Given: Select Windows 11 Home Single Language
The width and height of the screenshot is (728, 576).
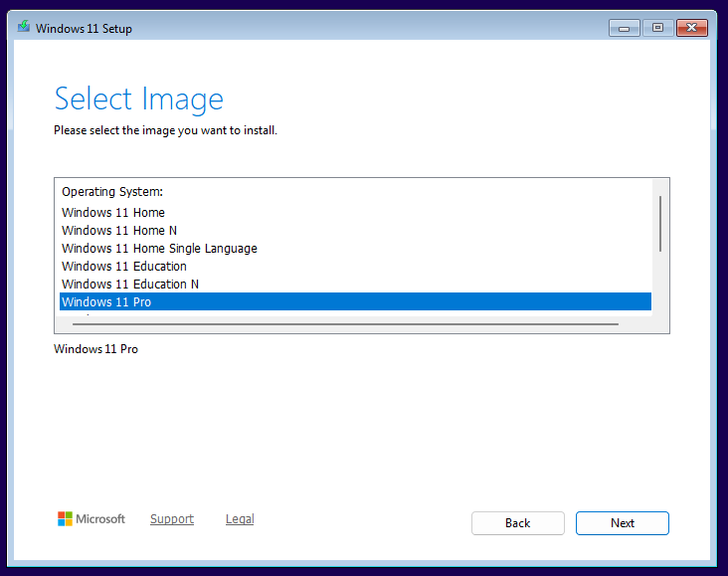Looking at the screenshot, I should click(x=355, y=248).
